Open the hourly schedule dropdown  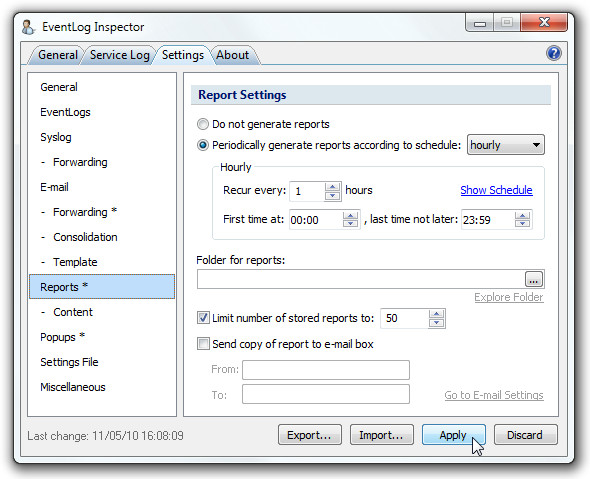505,145
